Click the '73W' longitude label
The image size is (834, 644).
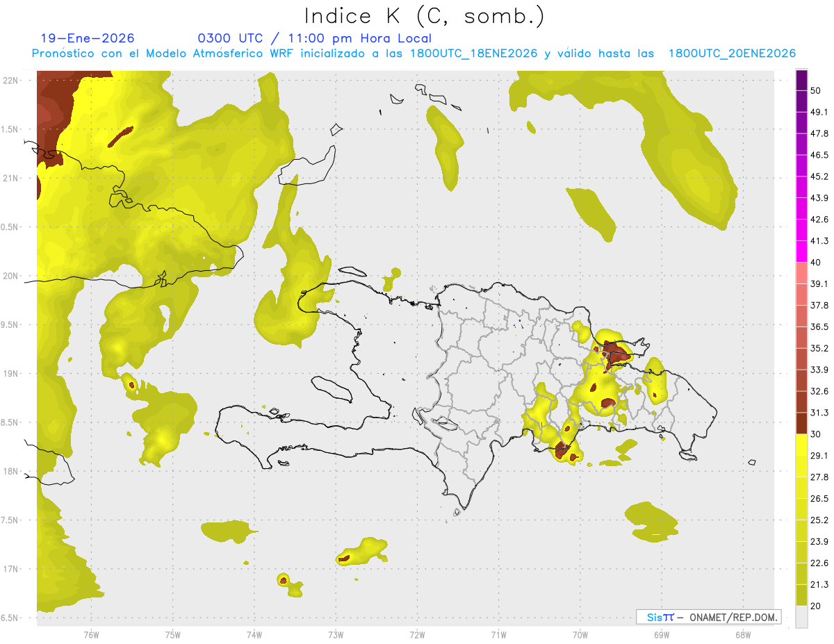coord(336,634)
